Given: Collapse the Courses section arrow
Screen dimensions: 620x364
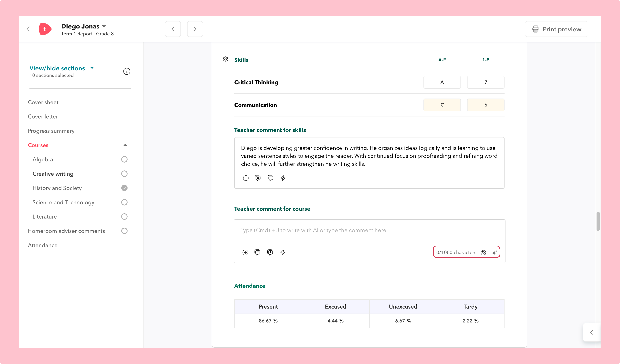Looking at the screenshot, I should coord(125,145).
